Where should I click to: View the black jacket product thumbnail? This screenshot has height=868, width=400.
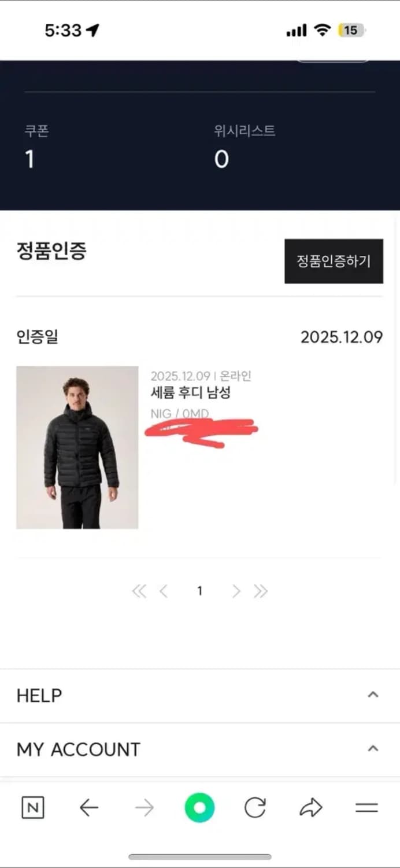(x=77, y=447)
